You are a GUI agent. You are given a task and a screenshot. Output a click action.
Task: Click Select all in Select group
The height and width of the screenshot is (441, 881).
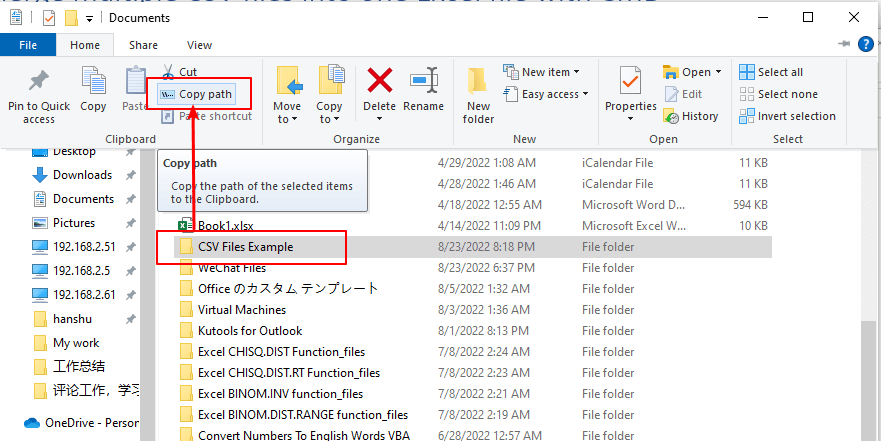click(x=771, y=72)
